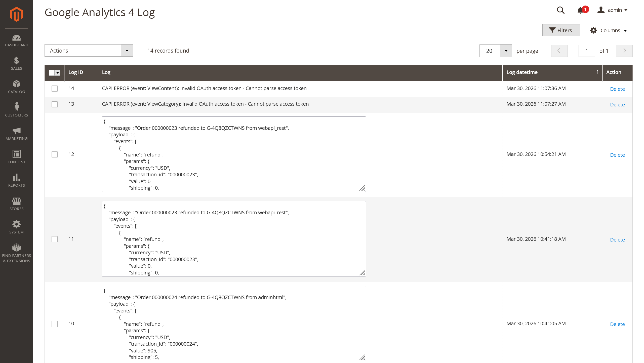Open the Content layout icon menu
The width and height of the screenshot is (644, 363).
tap(17, 154)
